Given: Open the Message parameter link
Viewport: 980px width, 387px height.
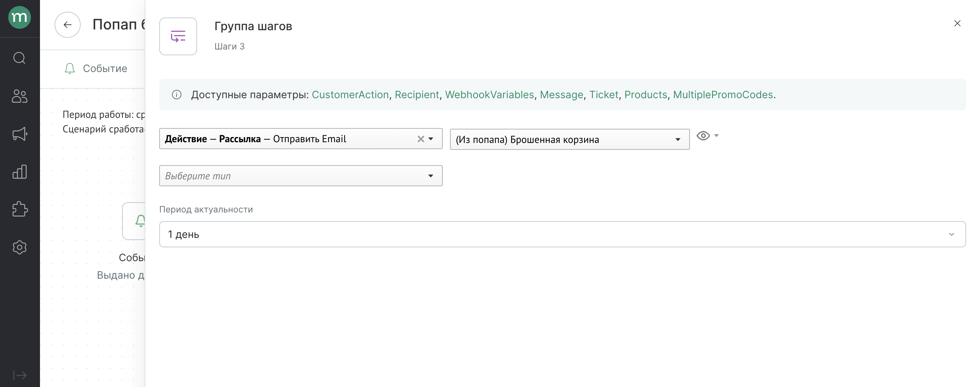Looking at the screenshot, I should [561, 95].
